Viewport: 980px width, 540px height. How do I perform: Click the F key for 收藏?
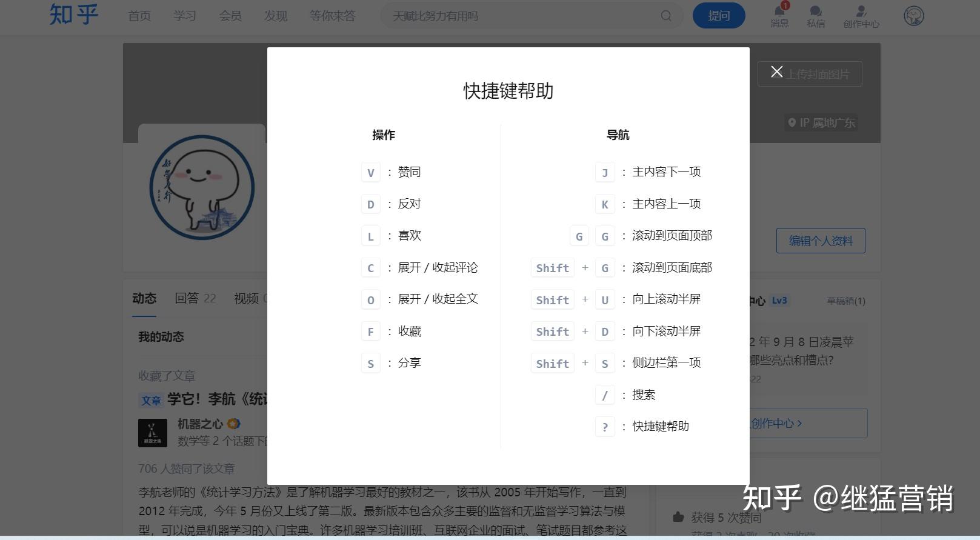371,332
